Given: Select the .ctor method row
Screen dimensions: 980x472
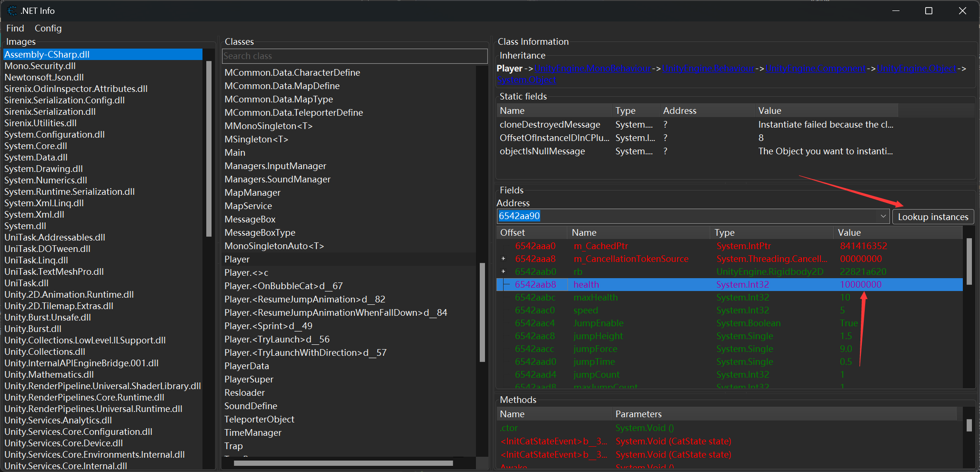Looking at the screenshot, I should (727, 428).
